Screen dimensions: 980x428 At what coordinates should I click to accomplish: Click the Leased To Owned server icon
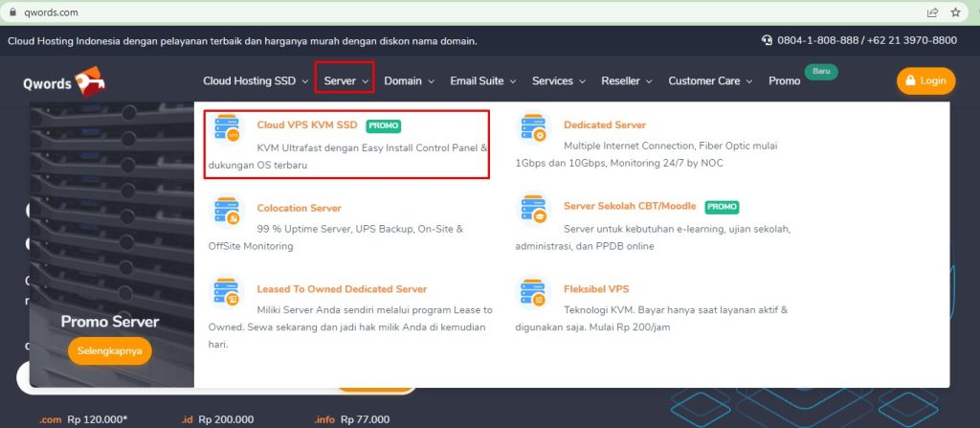click(227, 292)
